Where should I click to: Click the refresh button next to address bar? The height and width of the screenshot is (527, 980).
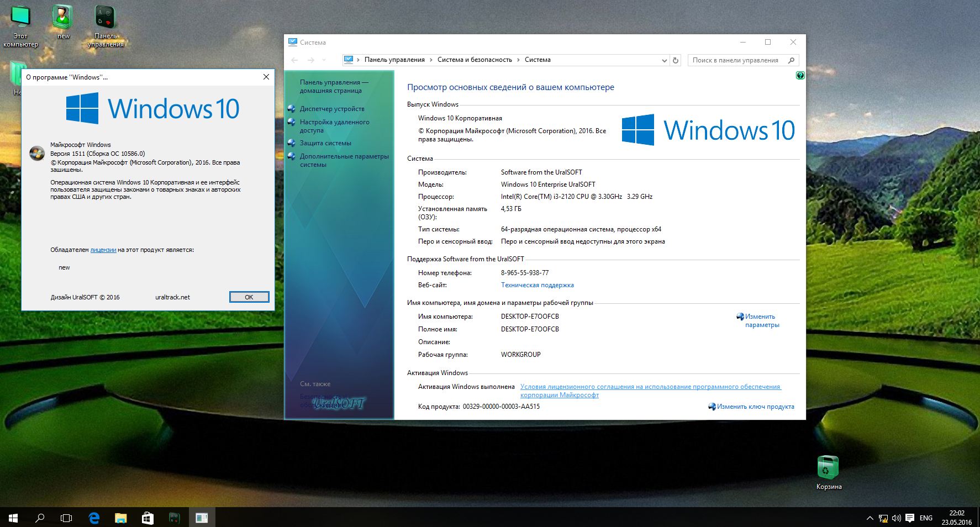coord(675,60)
